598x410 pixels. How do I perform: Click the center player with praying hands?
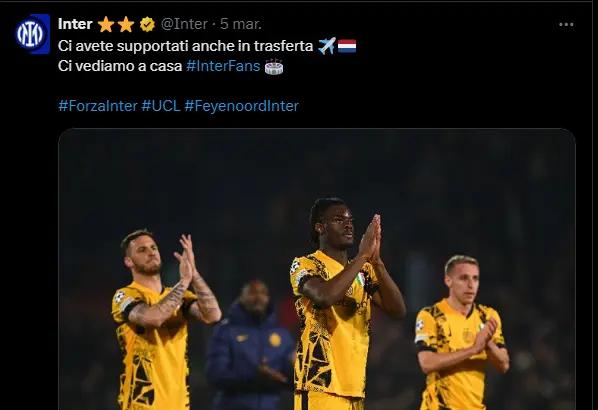pos(339,305)
